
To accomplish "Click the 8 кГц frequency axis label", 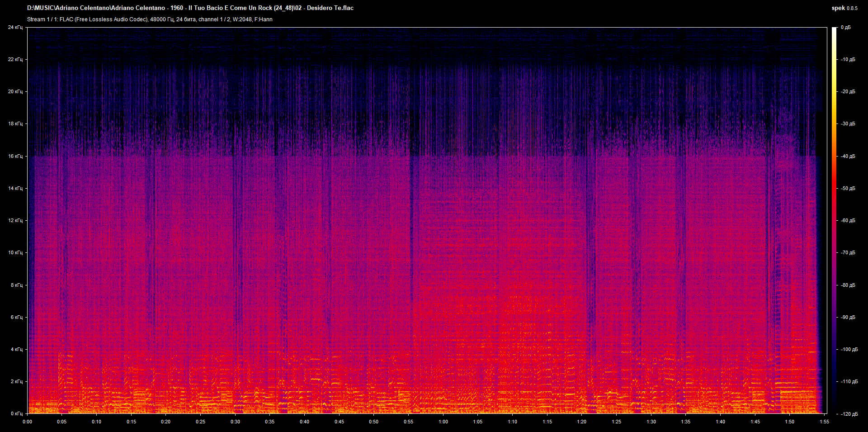I will coord(17,285).
